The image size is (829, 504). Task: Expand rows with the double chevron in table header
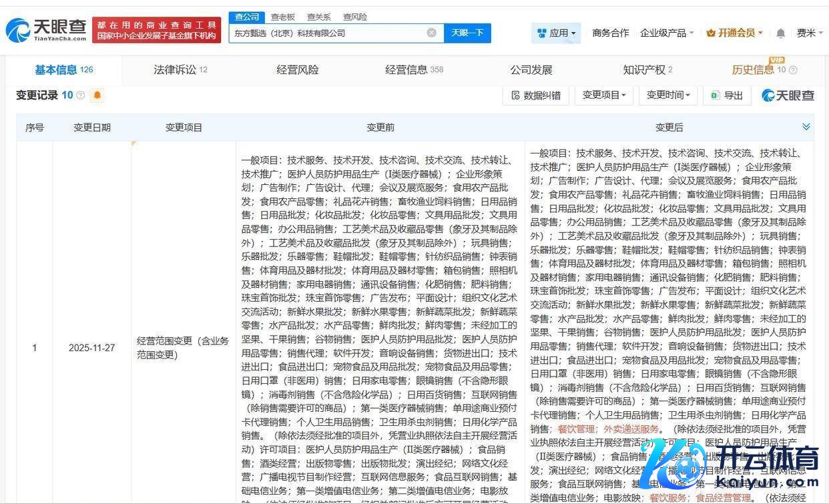click(806, 127)
